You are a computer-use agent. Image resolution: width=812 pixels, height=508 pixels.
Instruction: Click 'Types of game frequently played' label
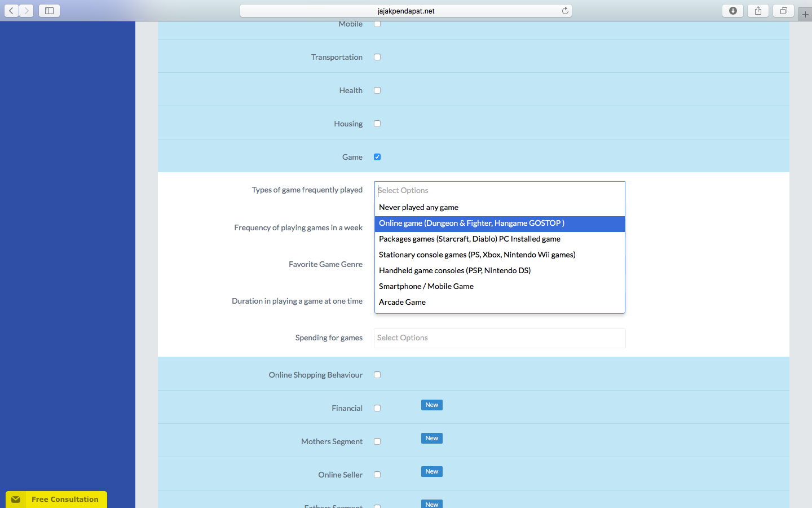click(307, 190)
